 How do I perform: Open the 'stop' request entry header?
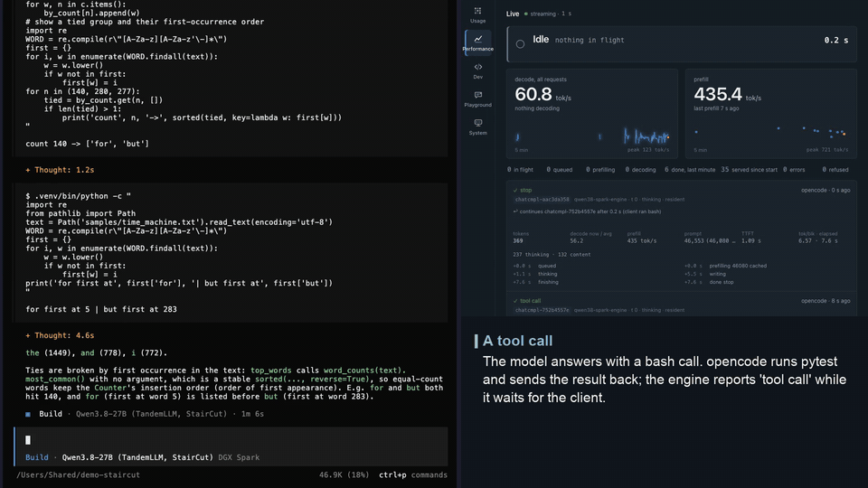[682, 191]
